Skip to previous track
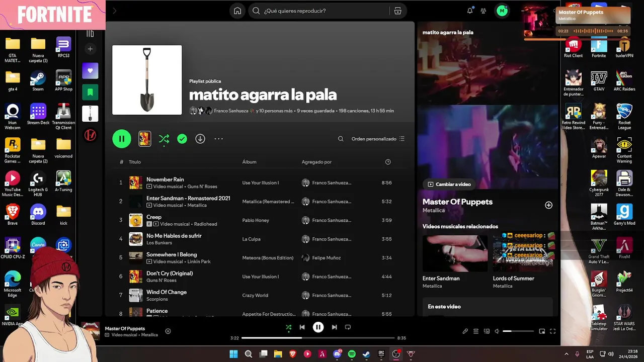Viewport: 644px width, 362px height. click(x=302, y=327)
